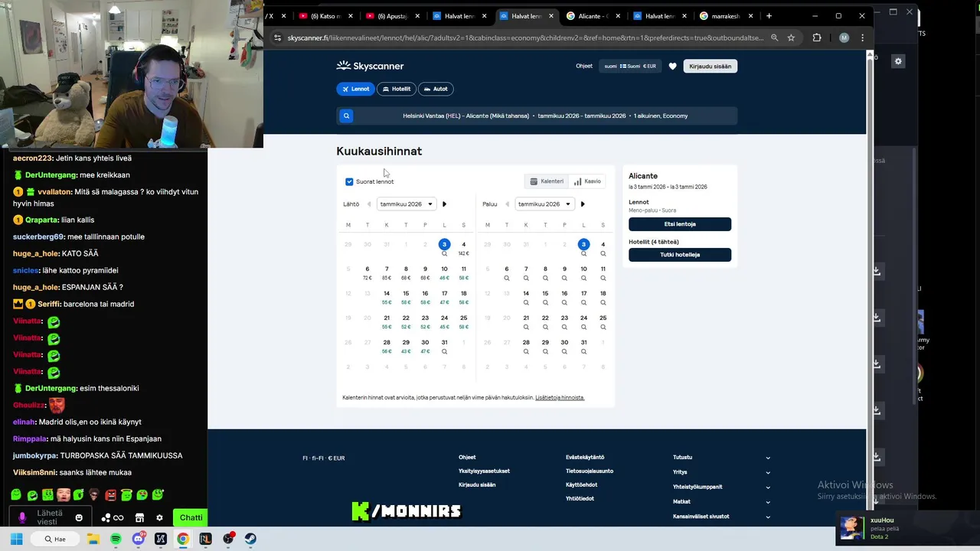Open chat shop icon
The height and width of the screenshot is (551, 980).
point(139,518)
